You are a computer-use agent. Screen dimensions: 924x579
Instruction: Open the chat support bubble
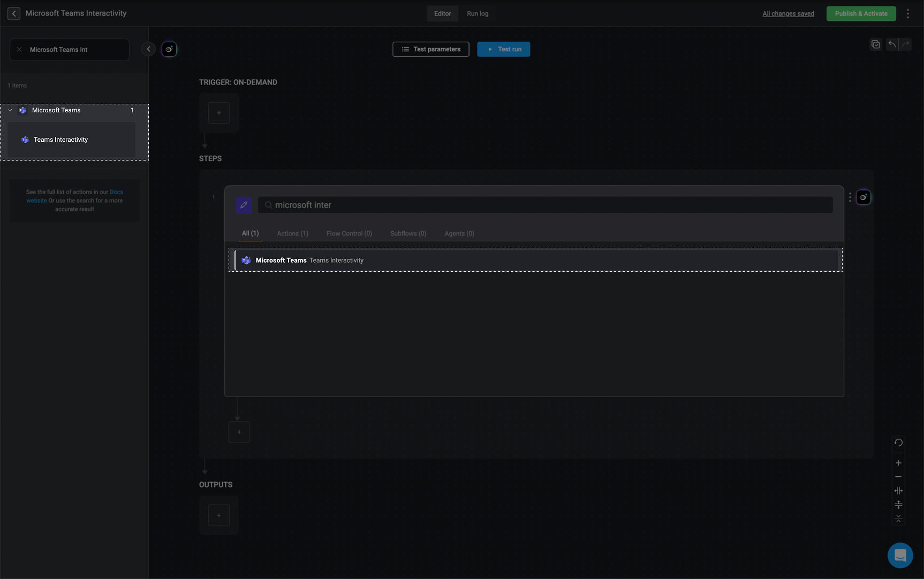click(900, 555)
